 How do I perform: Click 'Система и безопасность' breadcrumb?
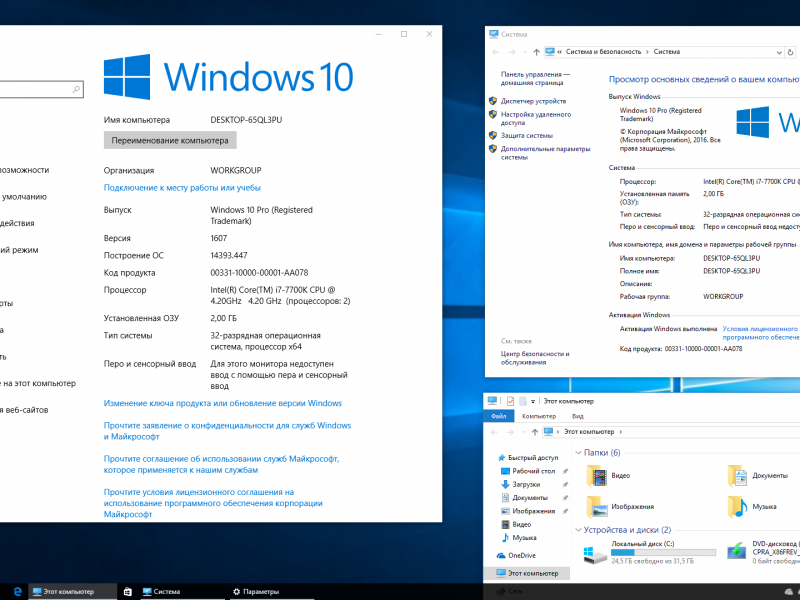coord(603,52)
